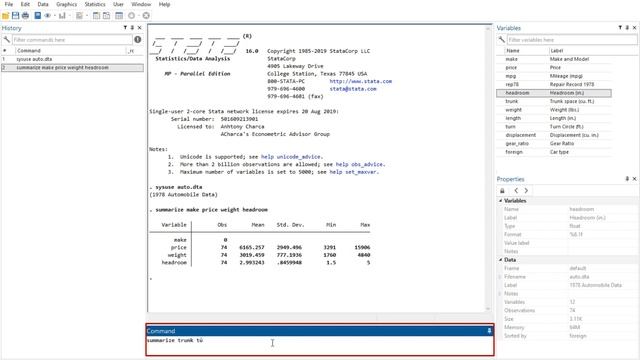The width and height of the screenshot is (640, 360).
Task: Select the 'price' variable row
Action: tap(554, 68)
